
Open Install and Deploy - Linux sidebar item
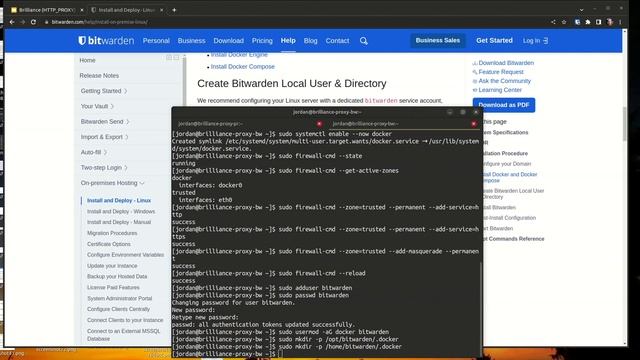coord(119,200)
